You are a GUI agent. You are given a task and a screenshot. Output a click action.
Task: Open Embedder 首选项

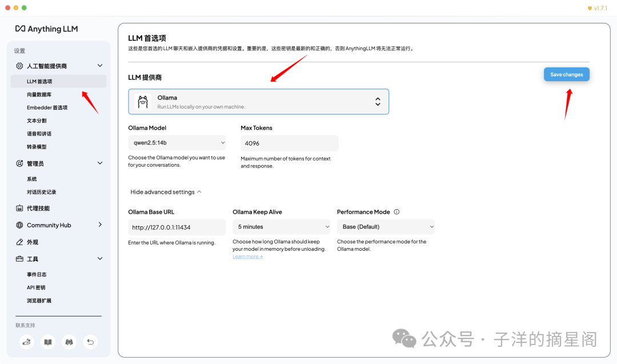pyautogui.click(x=47, y=107)
